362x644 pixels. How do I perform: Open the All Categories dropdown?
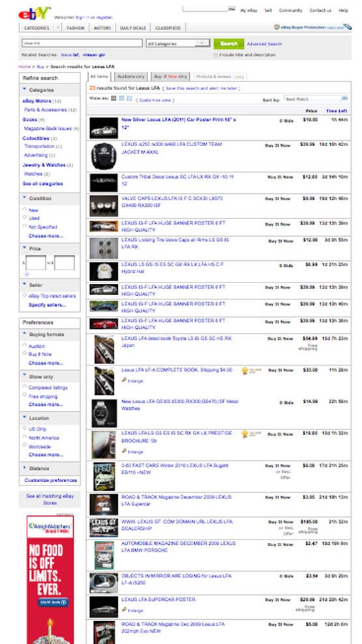pyautogui.click(x=177, y=44)
